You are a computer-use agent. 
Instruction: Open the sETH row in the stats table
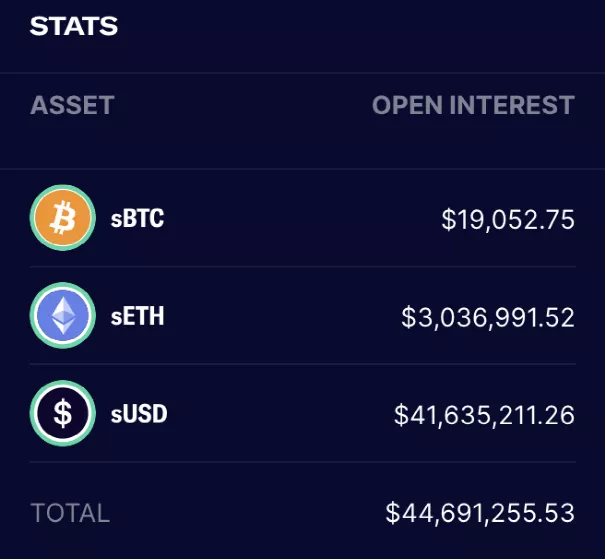(x=302, y=316)
